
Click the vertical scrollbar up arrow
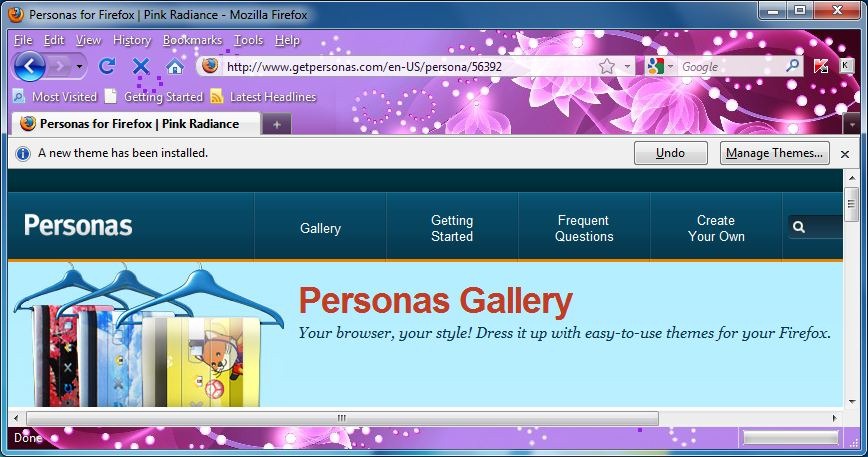851,178
